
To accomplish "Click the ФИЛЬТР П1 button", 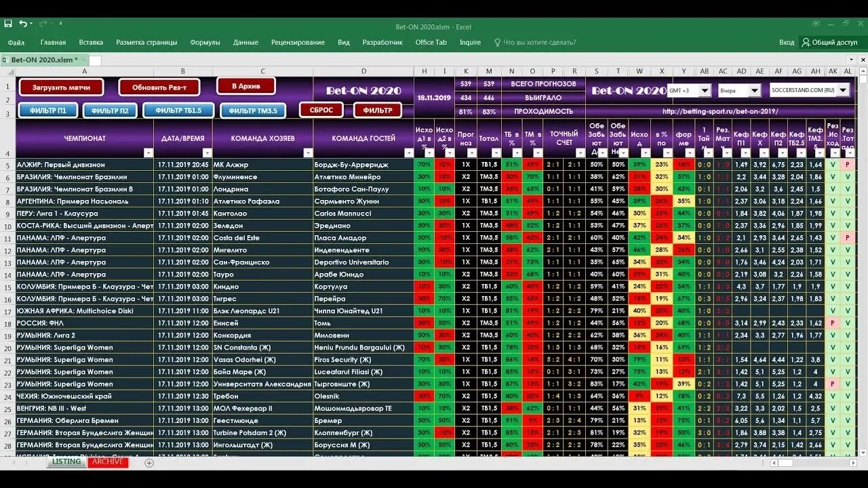I will pos(47,110).
